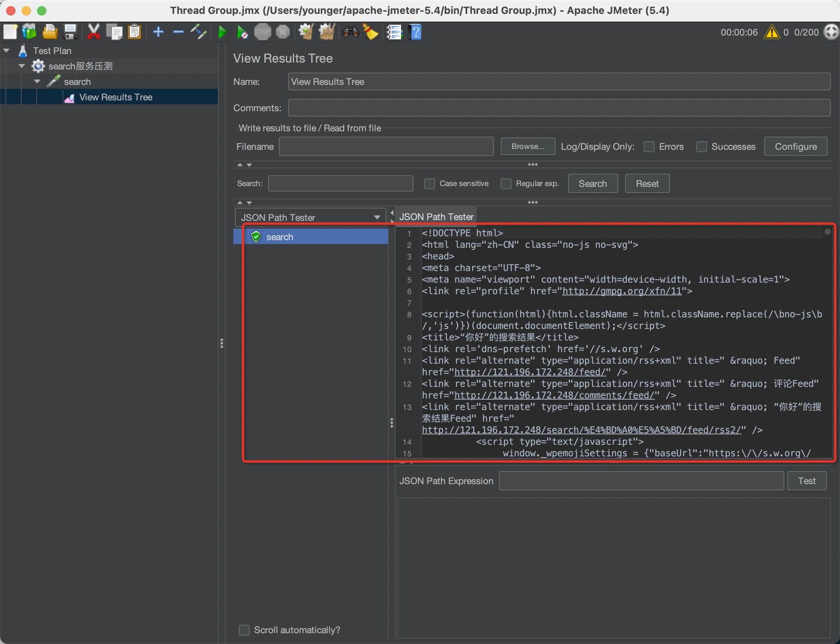Image resolution: width=840 pixels, height=644 pixels.
Task: Click the results list split handle
Action: 392,423
